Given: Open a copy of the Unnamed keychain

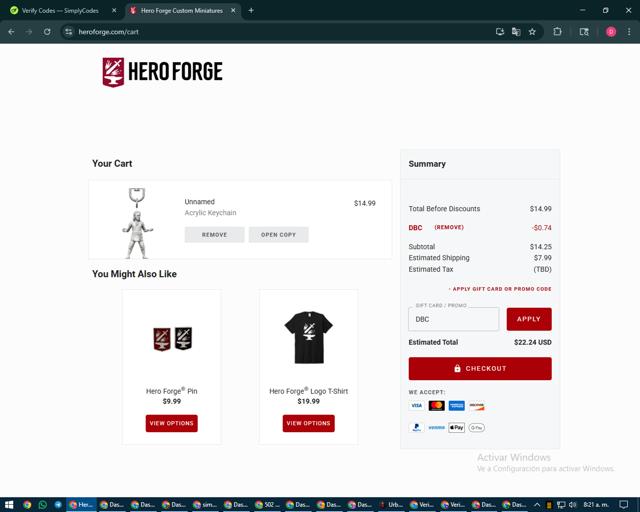Looking at the screenshot, I should point(278,235).
